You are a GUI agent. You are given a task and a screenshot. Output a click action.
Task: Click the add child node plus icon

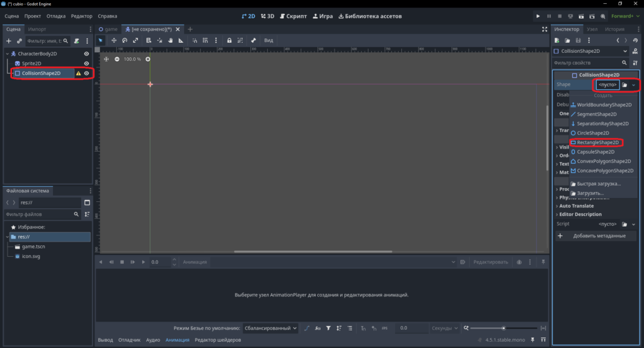pyautogui.click(x=9, y=41)
